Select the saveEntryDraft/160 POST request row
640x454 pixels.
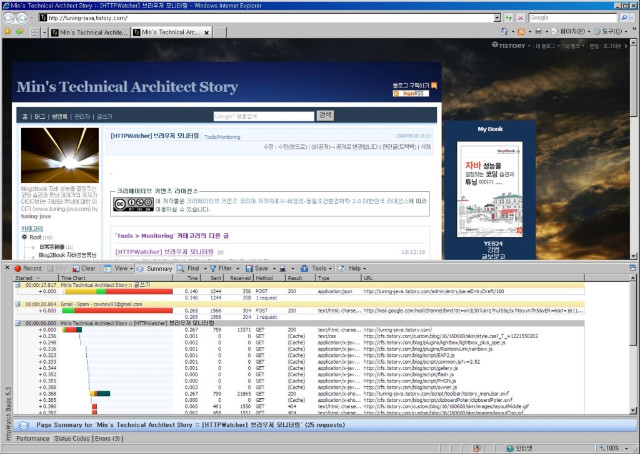(x=299, y=291)
